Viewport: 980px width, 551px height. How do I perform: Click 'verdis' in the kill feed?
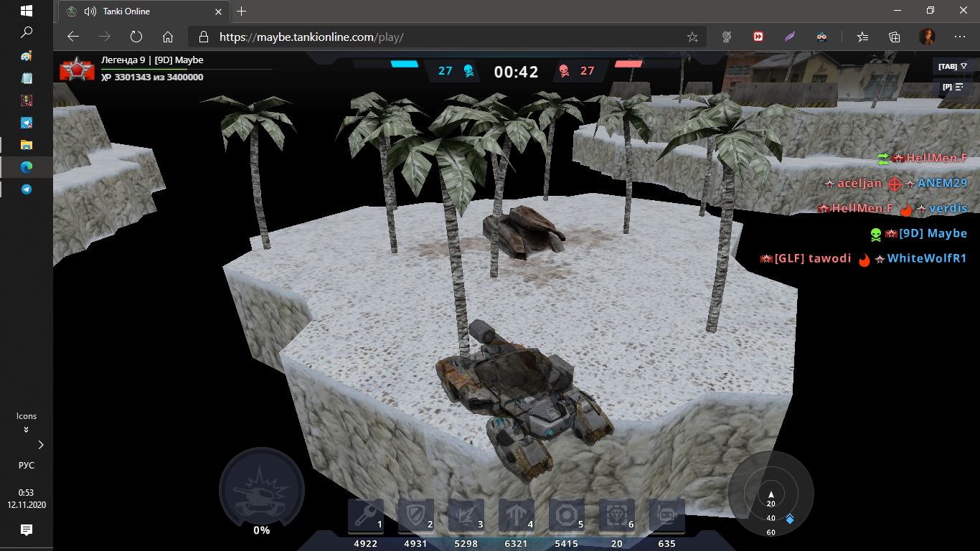[948, 208]
